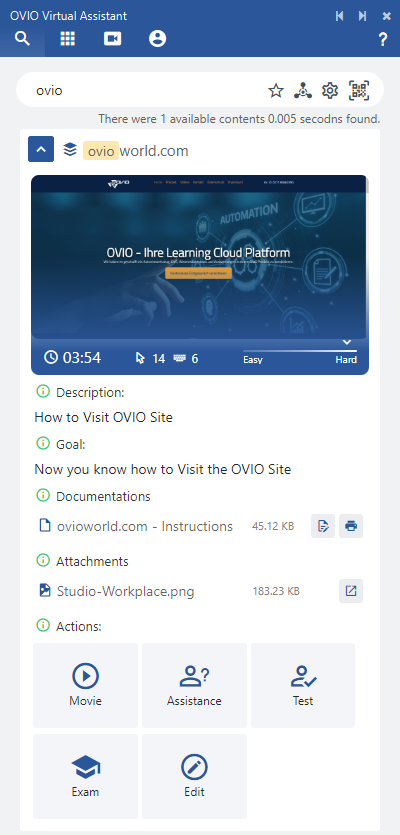Mark search as favorite with star

coord(276,91)
